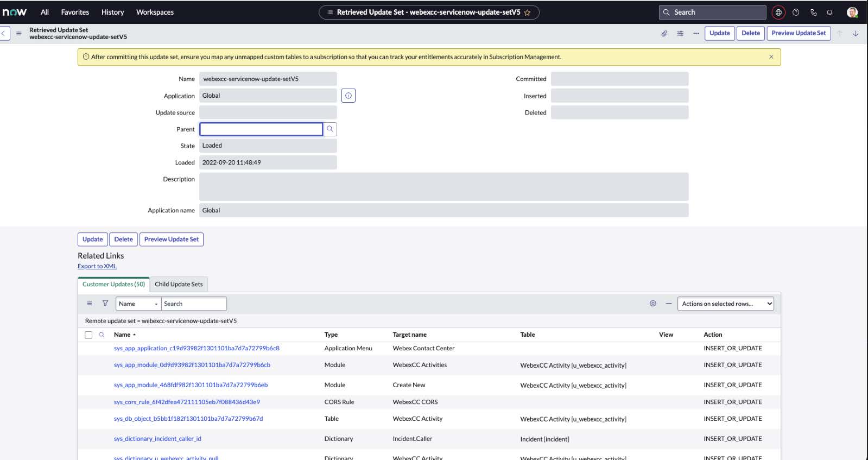Open the sys_cors_rule_6f42dfea472111105eb7f088436d43e9 link
The height and width of the screenshot is (460, 868).
click(187, 402)
